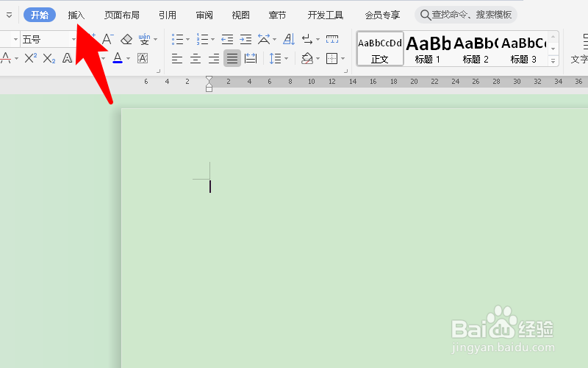This screenshot has width=588, height=368.
Task: Click the borders icon
Action: (x=332, y=58)
